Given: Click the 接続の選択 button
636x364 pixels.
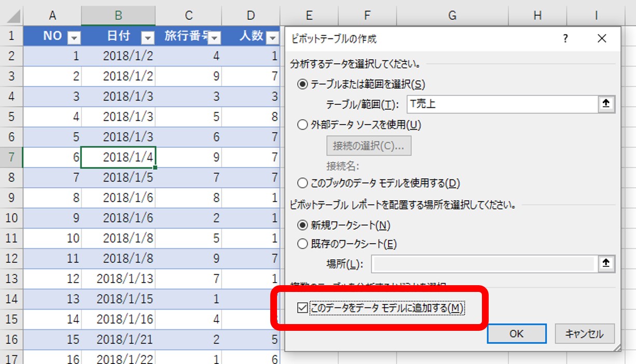Looking at the screenshot, I should [368, 146].
